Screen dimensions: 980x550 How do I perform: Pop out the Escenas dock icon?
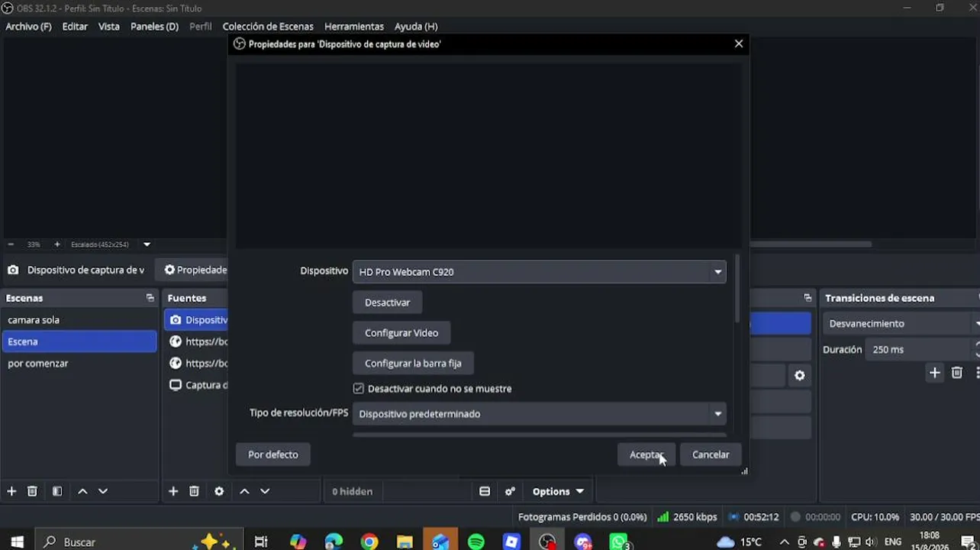pyautogui.click(x=150, y=298)
